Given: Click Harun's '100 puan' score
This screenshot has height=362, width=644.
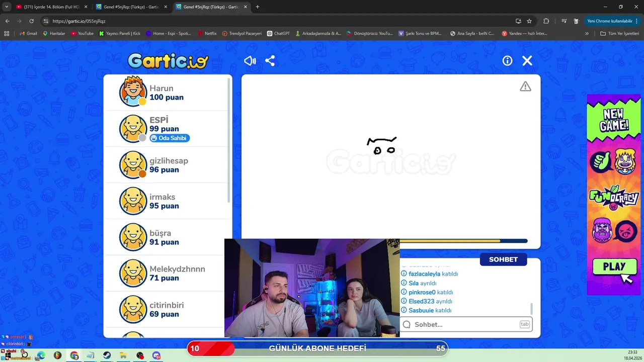Looking at the screenshot, I should point(167,98).
